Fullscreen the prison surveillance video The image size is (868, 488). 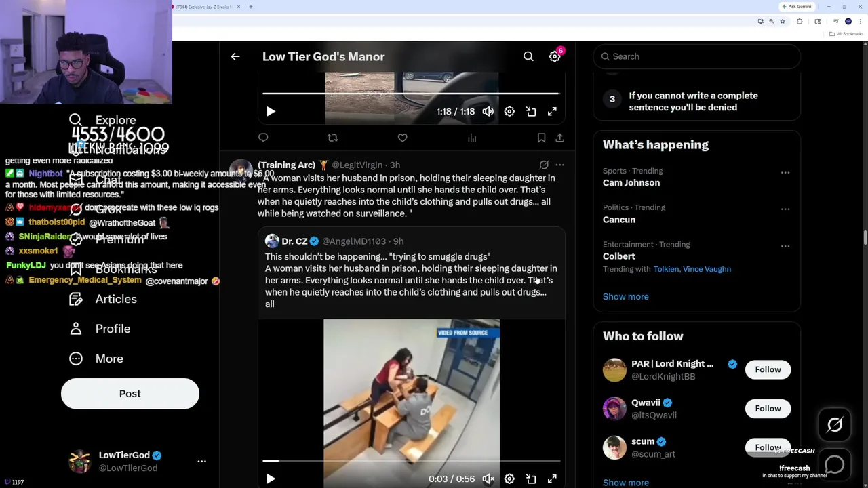point(552,479)
